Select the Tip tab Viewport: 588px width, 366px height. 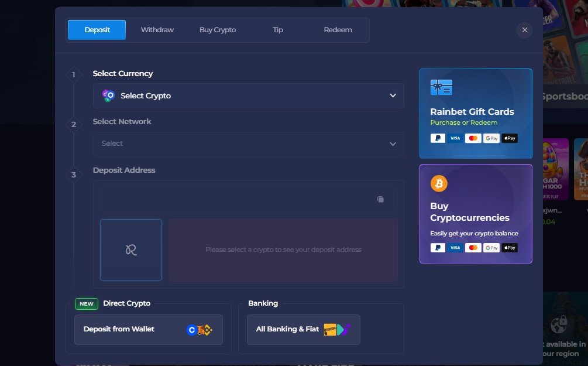click(278, 30)
